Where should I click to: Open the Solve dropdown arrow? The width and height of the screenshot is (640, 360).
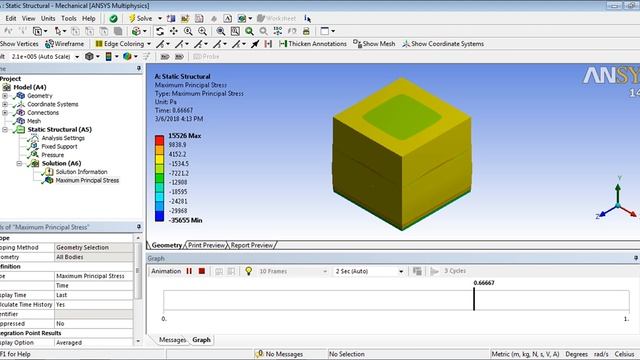coord(160,18)
